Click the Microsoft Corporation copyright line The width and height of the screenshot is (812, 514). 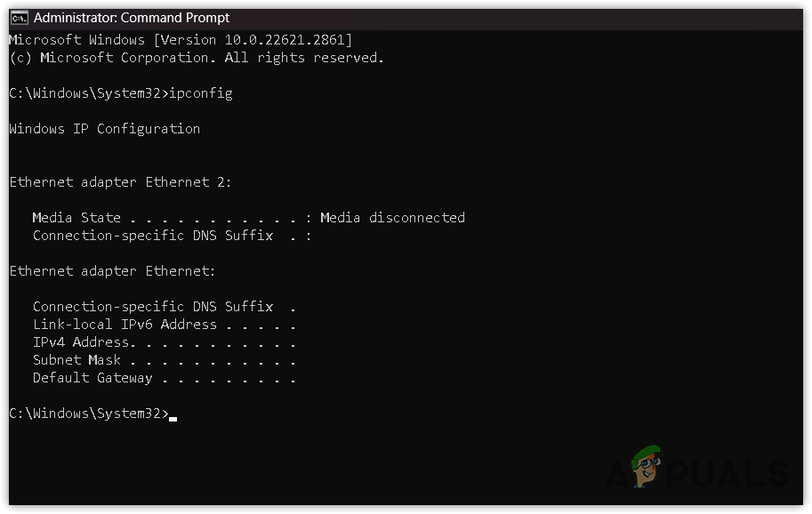[x=196, y=58]
